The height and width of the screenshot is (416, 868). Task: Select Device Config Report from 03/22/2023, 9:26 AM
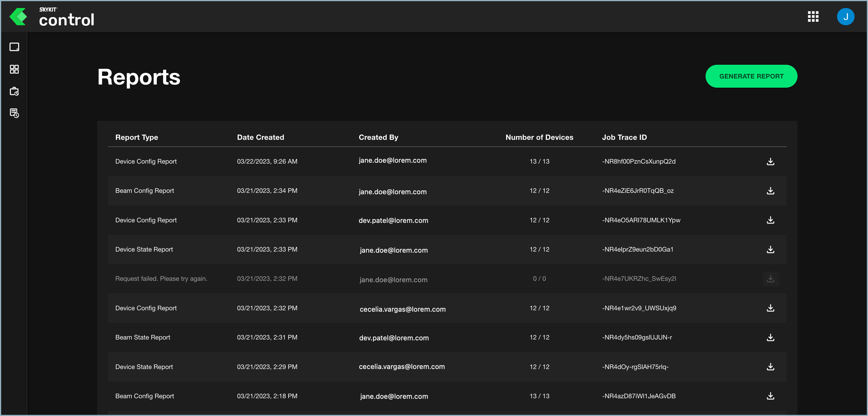146,162
